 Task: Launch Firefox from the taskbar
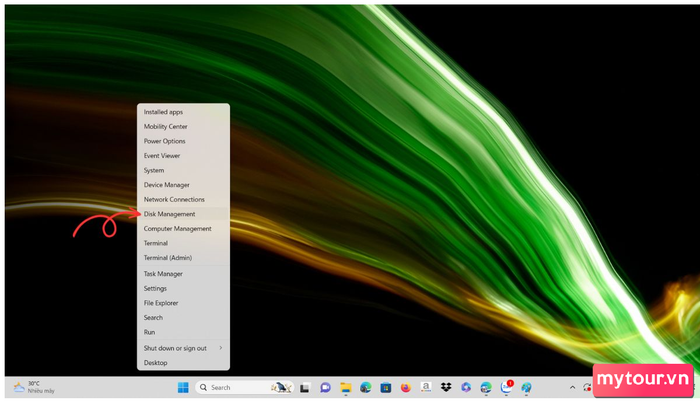coord(405,387)
